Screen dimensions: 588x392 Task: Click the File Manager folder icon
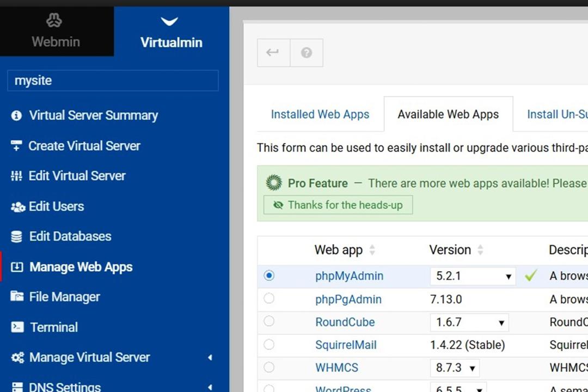[17, 296]
